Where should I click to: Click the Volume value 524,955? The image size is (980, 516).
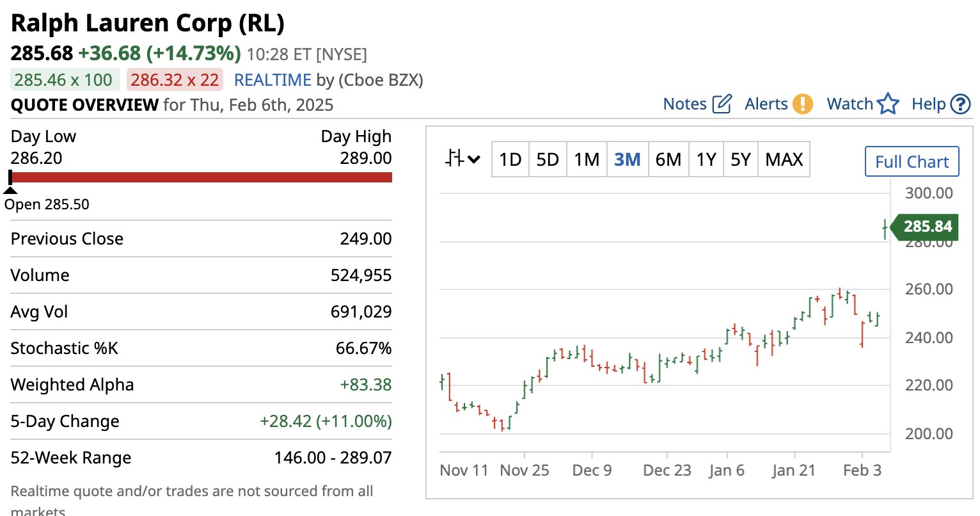(x=361, y=275)
